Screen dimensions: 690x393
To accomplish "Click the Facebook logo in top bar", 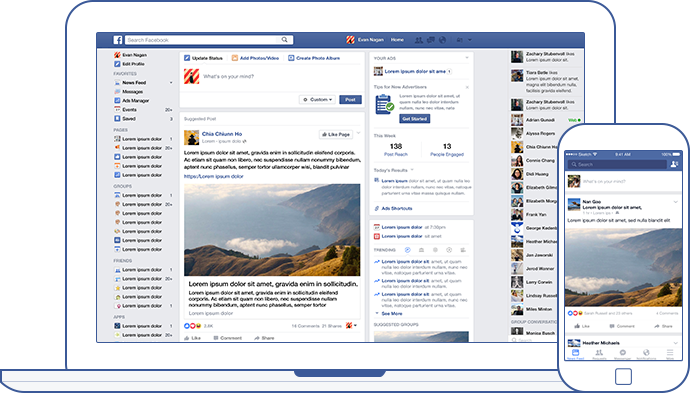I will tap(117, 40).
